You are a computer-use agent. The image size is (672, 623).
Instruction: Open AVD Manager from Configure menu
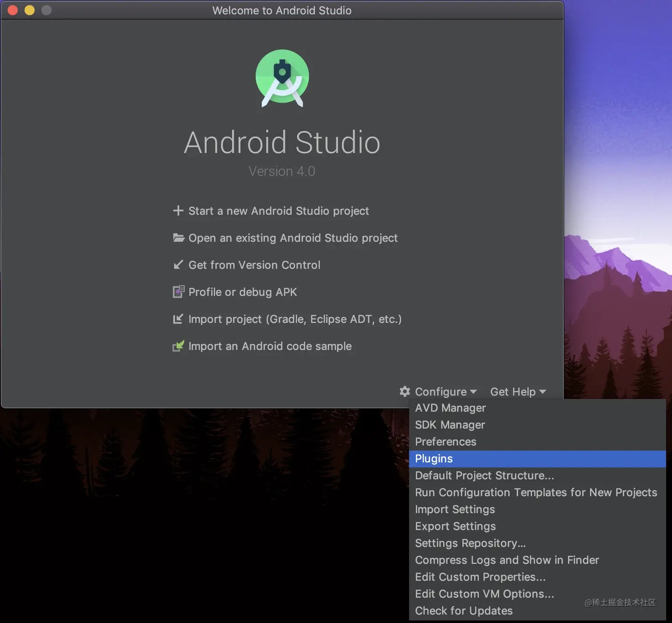tap(537, 408)
